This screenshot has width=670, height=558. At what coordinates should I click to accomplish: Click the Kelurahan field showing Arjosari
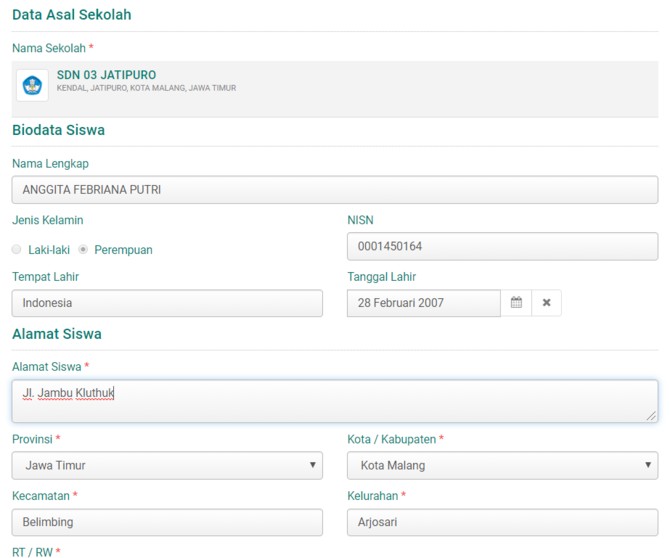pyautogui.click(x=502, y=522)
